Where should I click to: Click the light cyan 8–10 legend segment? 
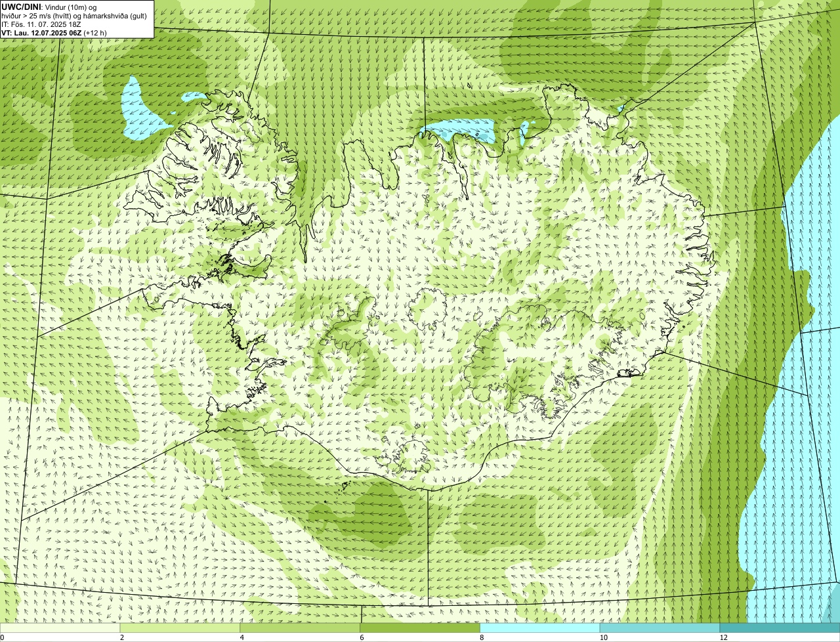pyautogui.click(x=540, y=628)
